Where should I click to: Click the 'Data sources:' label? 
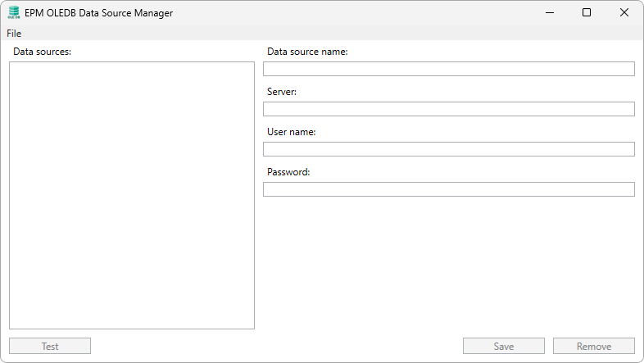tap(43, 52)
